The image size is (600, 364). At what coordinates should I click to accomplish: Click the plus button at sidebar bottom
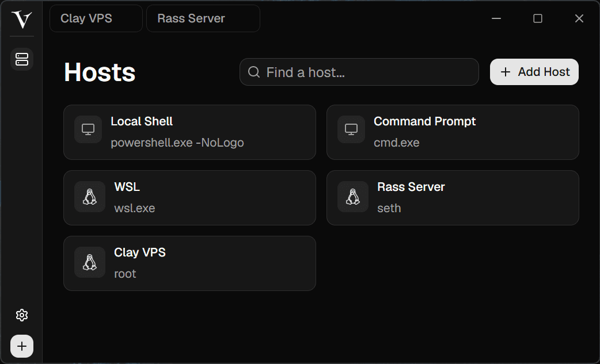(22, 346)
